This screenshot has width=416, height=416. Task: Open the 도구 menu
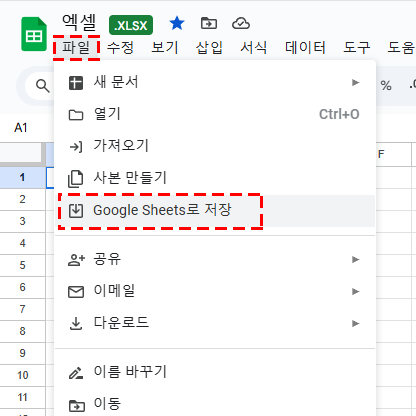(356, 48)
